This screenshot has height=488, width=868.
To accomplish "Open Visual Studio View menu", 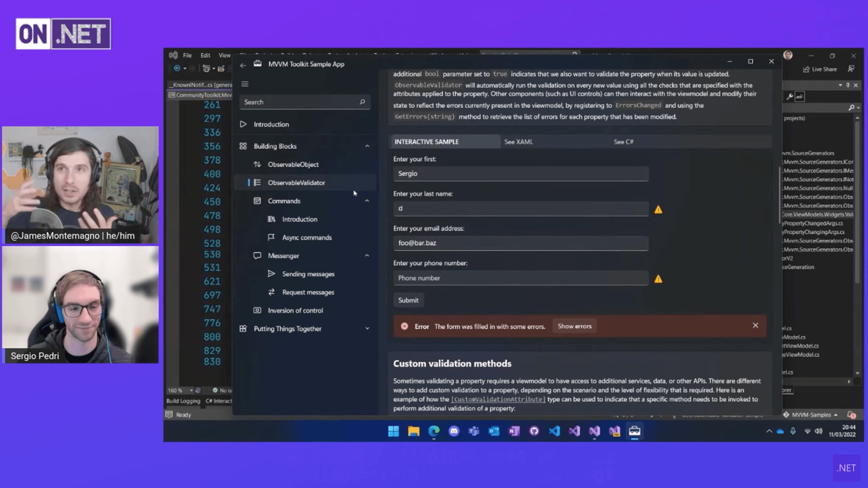I will pos(224,56).
